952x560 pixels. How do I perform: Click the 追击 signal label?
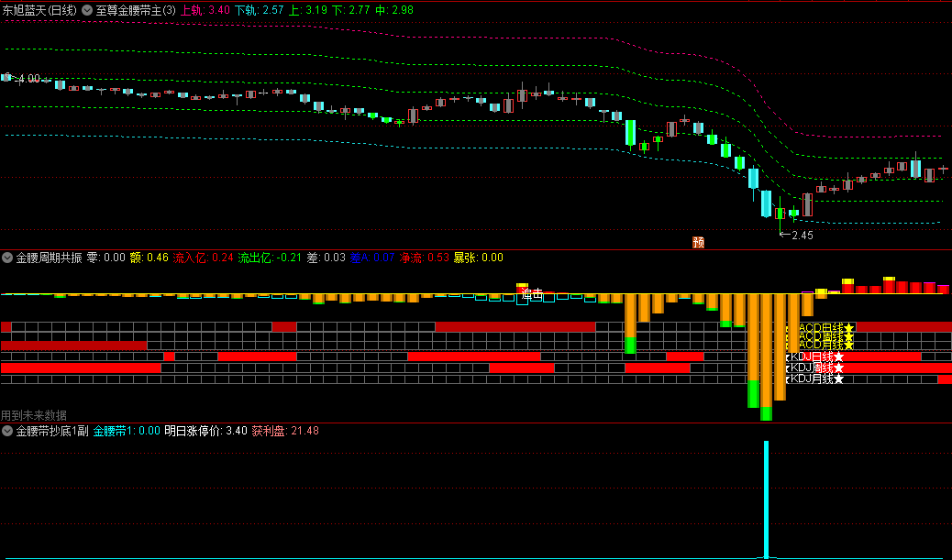(x=533, y=294)
